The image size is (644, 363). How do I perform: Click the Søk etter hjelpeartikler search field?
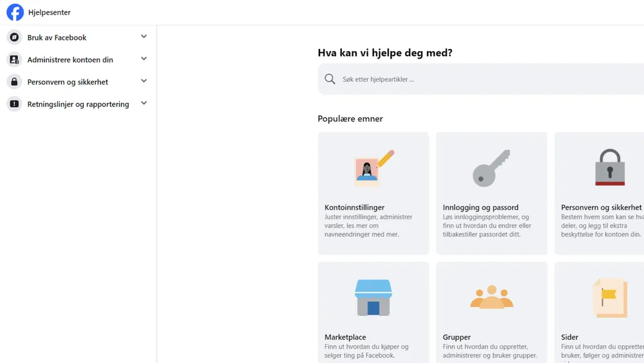coord(481,79)
